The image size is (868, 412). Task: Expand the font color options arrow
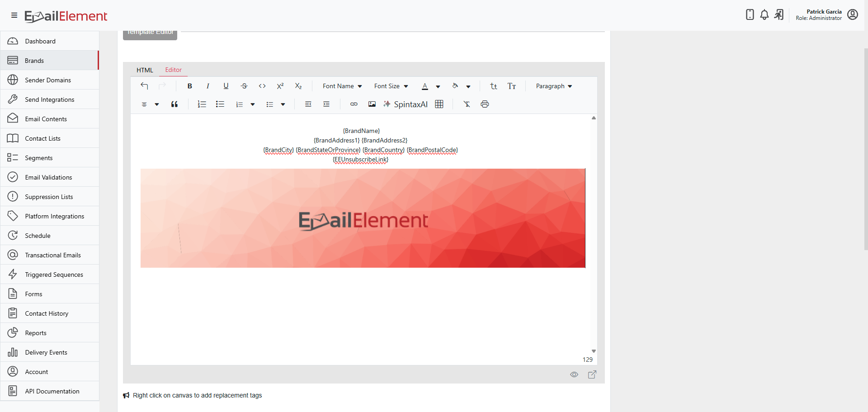coord(438,86)
